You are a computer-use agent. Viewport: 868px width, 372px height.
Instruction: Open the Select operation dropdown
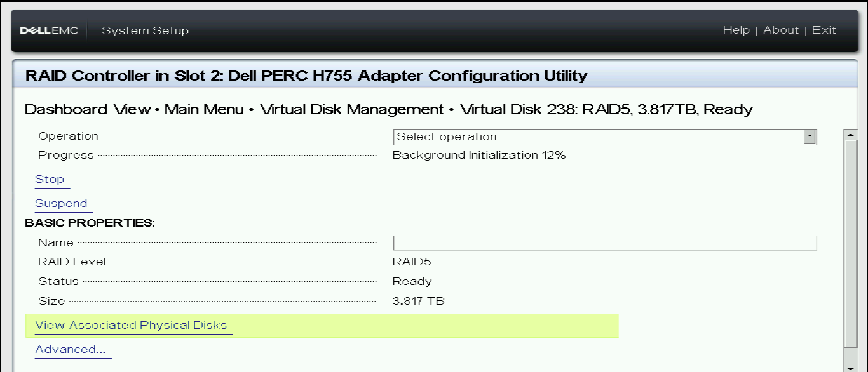click(597, 136)
